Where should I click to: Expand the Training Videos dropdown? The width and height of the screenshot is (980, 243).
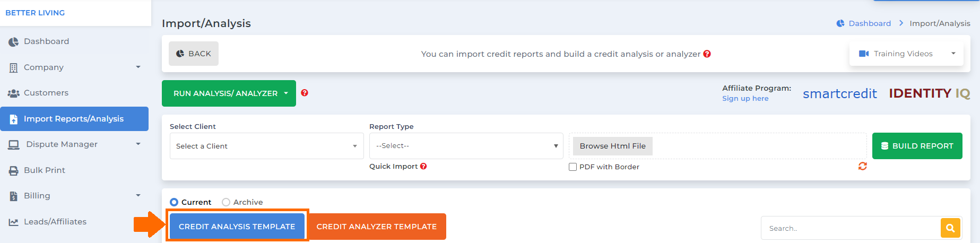pyautogui.click(x=906, y=54)
